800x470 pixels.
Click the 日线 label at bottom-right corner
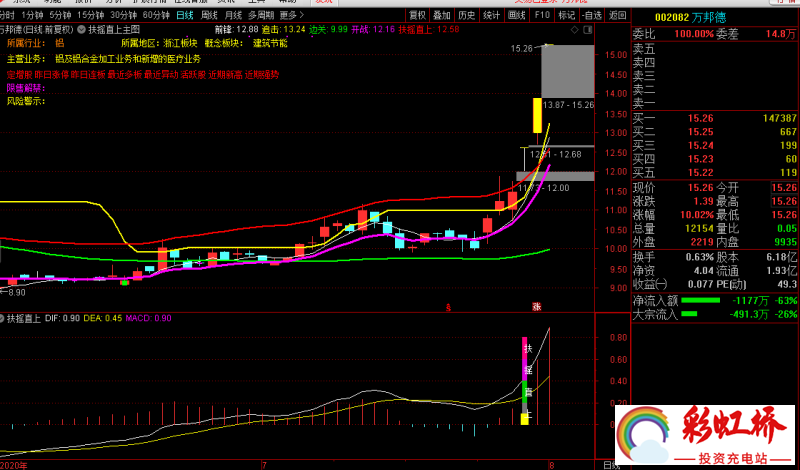click(611, 465)
